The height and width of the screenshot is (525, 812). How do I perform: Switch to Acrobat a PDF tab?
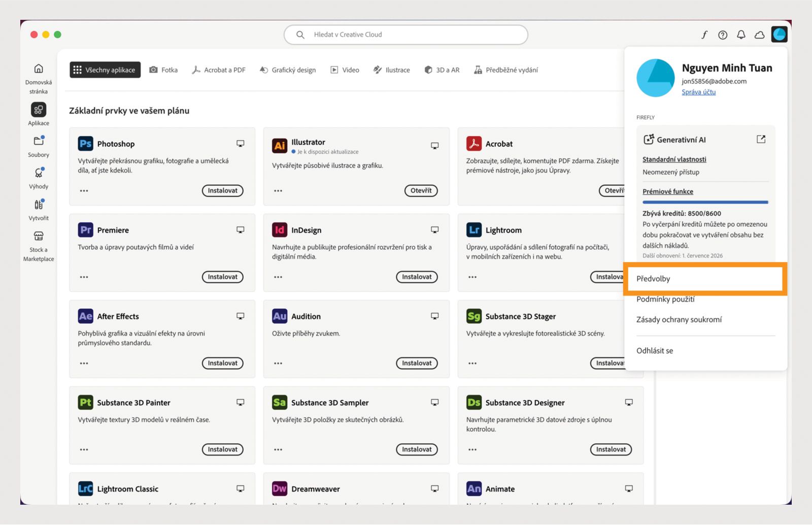coord(219,70)
